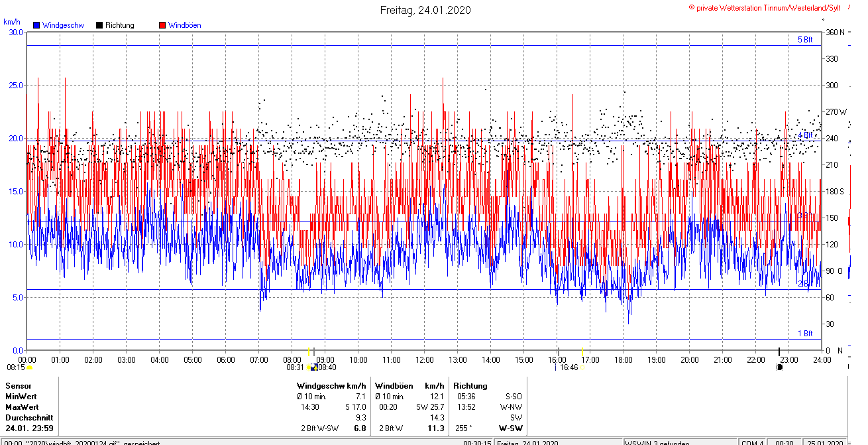
Task: Click the current wind speed value 6.8
Action: 360,428
